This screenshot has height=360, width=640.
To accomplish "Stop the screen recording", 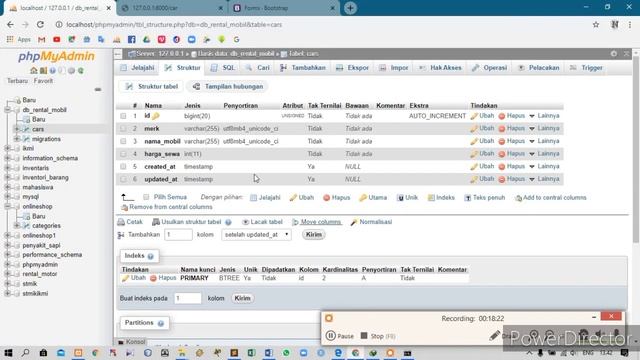I will tap(378, 336).
